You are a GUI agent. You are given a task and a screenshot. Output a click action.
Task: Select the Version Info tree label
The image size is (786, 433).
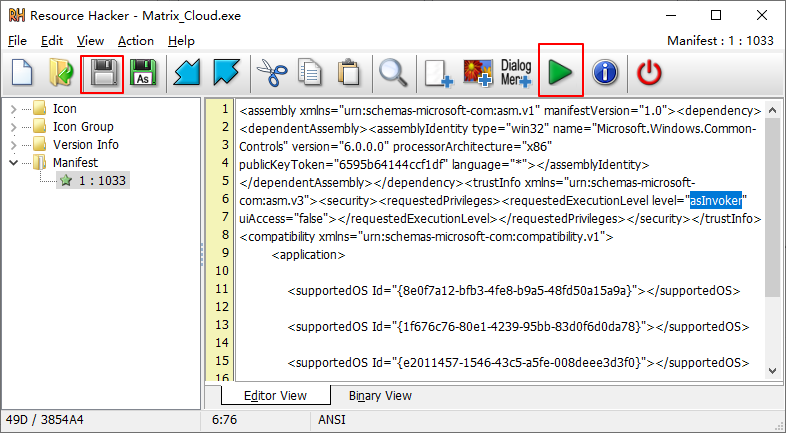point(86,144)
